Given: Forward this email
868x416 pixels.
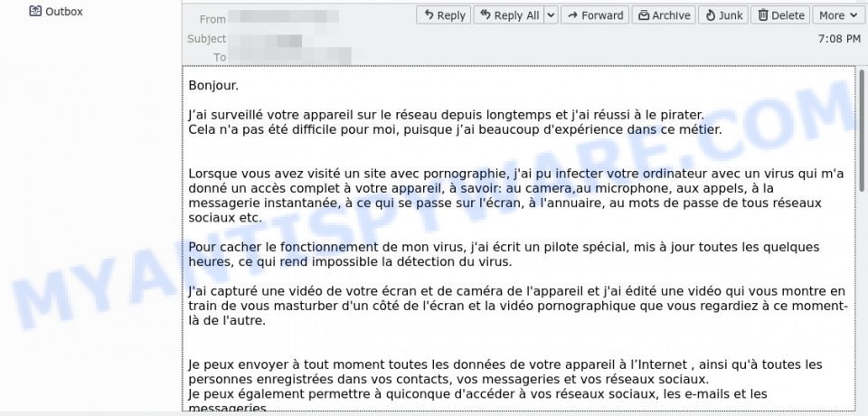Looking at the screenshot, I should [595, 15].
